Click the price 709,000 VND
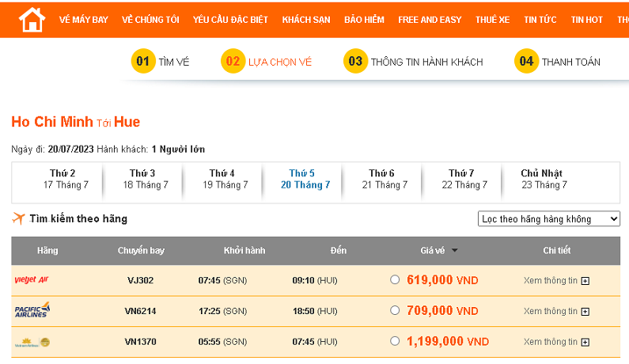Image resolution: width=629 pixels, height=364 pixels. (x=442, y=311)
